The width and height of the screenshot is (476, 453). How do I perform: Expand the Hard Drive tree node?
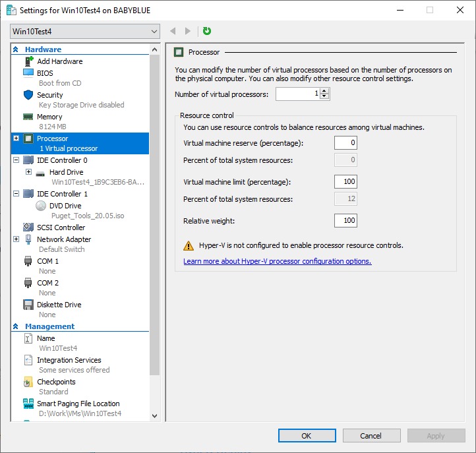pos(28,172)
